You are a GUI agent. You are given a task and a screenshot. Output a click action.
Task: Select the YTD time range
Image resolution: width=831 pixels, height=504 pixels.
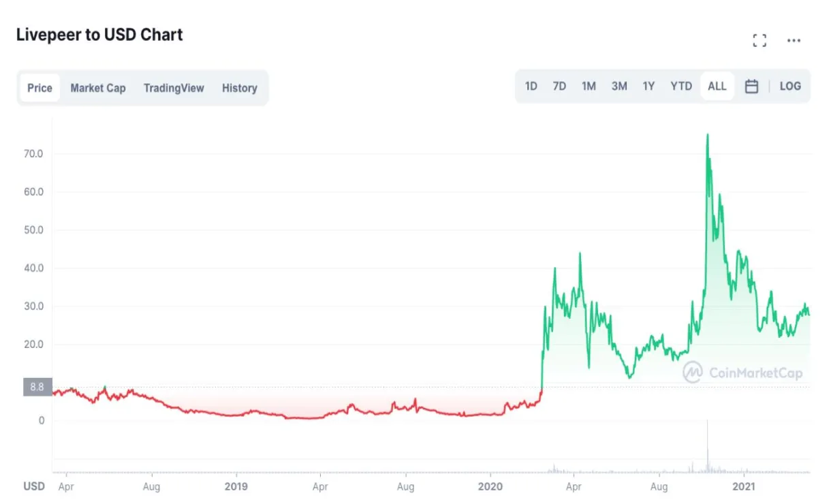(680, 86)
